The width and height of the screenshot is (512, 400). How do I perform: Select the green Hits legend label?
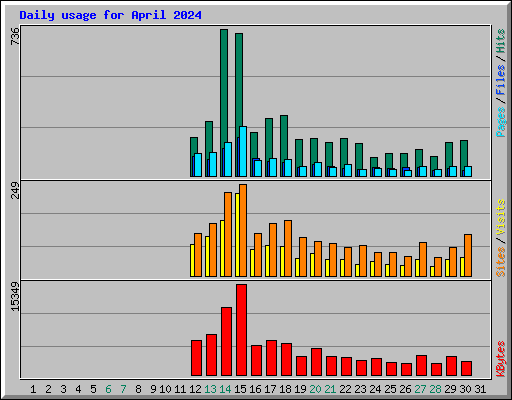point(500,41)
